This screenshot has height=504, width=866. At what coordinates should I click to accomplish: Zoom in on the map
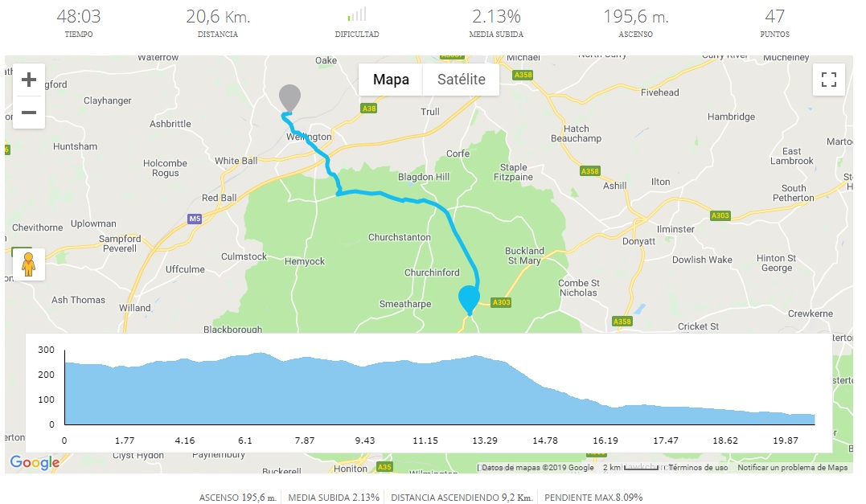click(29, 80)
